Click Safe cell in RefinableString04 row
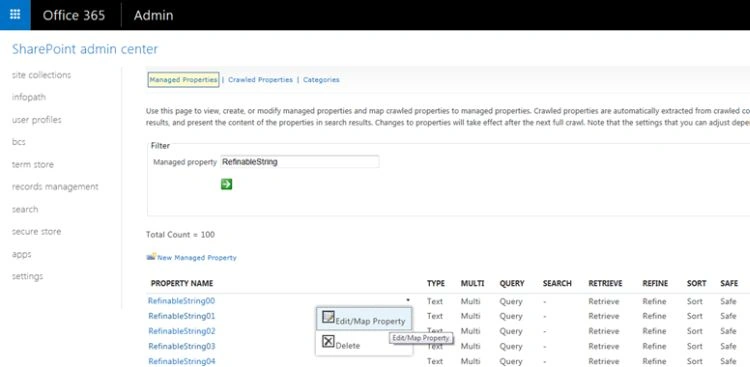 point(728,361)
